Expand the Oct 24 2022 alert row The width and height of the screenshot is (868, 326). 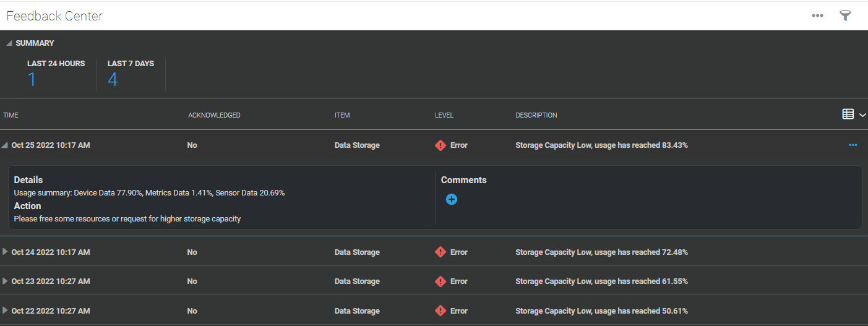[6, 252]
